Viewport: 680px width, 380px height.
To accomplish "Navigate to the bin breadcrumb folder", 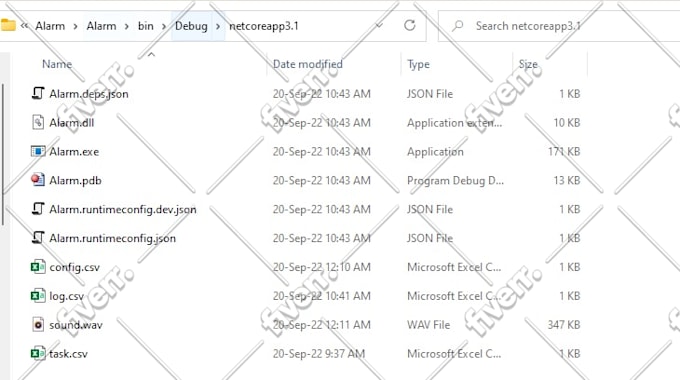I will (x=146, y=26).
